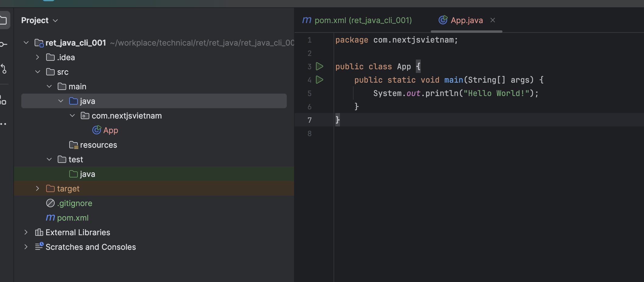Image resolution: width=644 pixels, height=282 pixels.
Task: Click the package keyword on line 1
Action: [x=352, y=40]
